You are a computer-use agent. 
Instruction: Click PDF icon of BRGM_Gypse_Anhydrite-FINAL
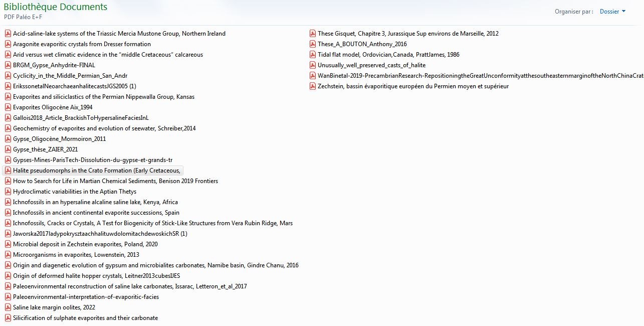(8, 65)
